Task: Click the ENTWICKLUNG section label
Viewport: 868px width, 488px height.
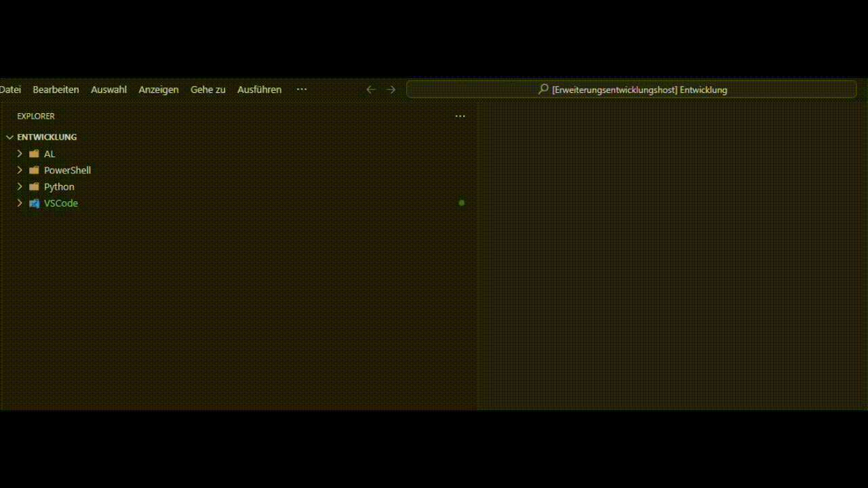Action: [x=47, y=137]
